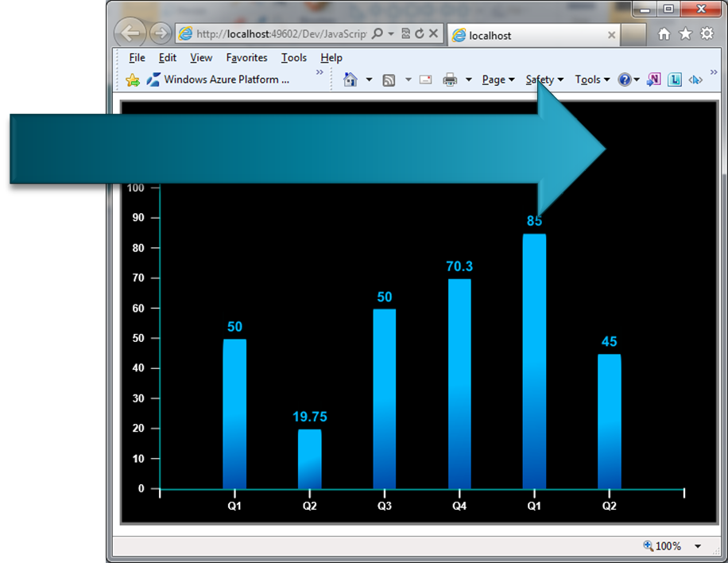728x563 pixels.
Task: Open the zoom level dropdown arrow
Action: pyautogui.click(x=698, y=546)
